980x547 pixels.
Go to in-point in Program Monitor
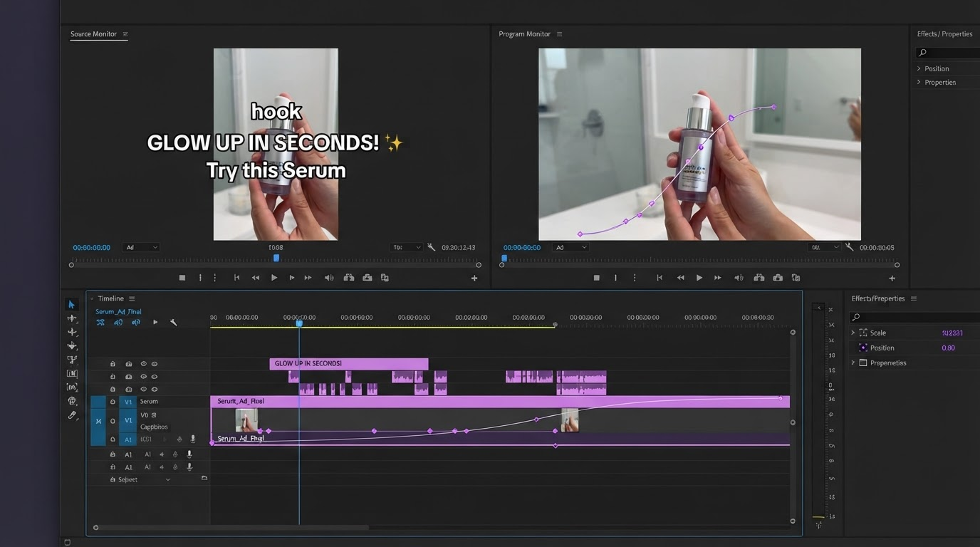pyautogui.click(x=660, y=278)
